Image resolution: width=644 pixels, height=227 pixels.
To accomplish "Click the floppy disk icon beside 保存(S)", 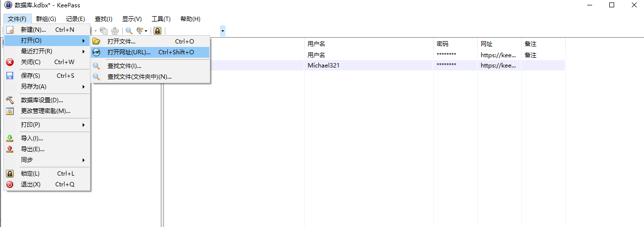I will click(10, 76).
